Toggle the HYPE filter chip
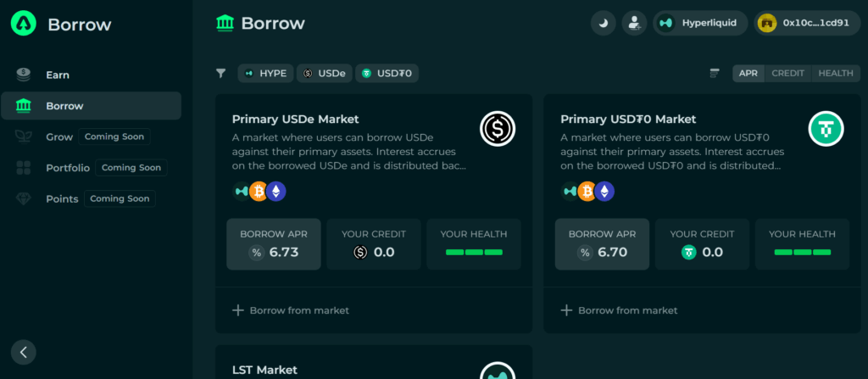Viewport: 868px width, 379px height. click(265, 73)
